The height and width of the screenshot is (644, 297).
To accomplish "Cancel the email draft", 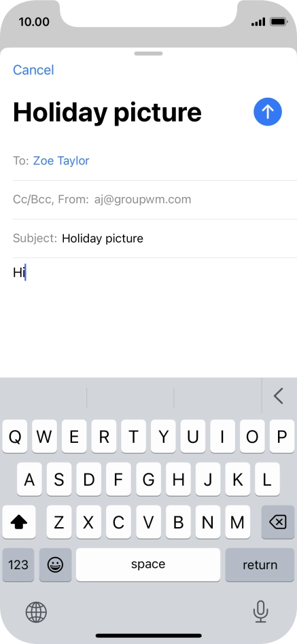I will pyautogui.click(x=33, y=70).
